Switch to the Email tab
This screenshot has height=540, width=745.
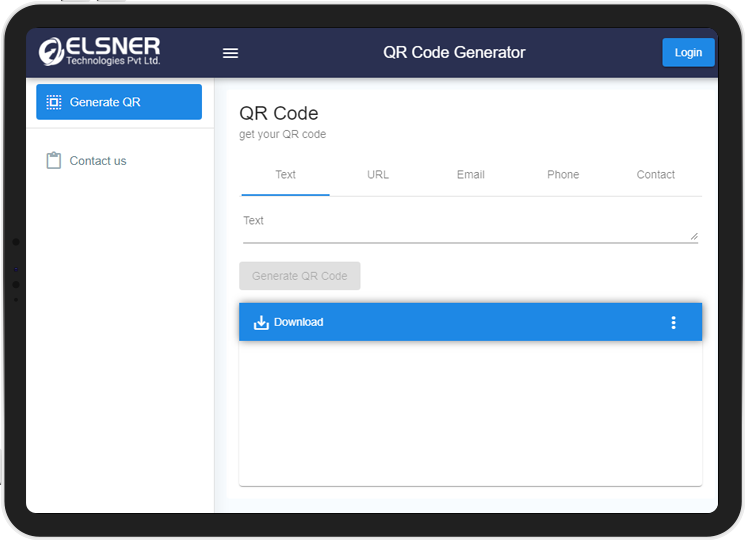click(470, 174)
